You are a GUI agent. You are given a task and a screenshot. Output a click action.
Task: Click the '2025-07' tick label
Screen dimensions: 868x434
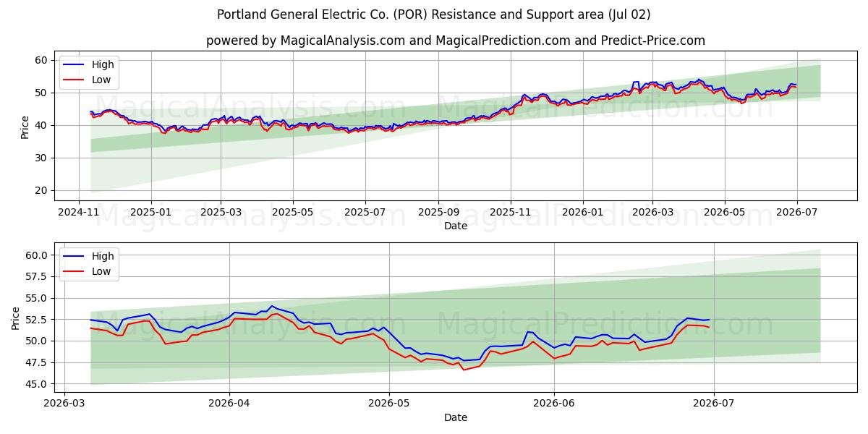coord(365,212)
